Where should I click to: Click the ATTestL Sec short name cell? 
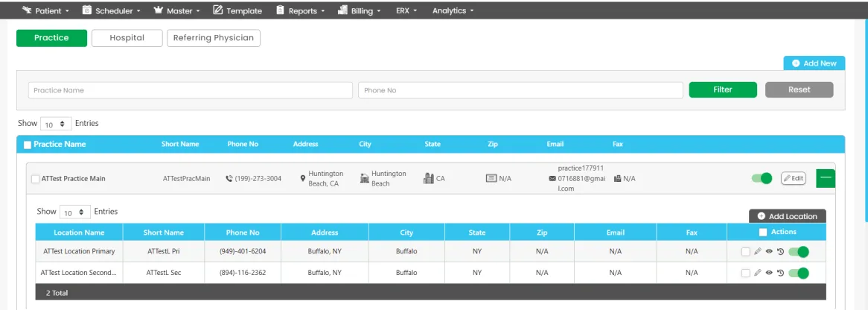coord(163,273)
